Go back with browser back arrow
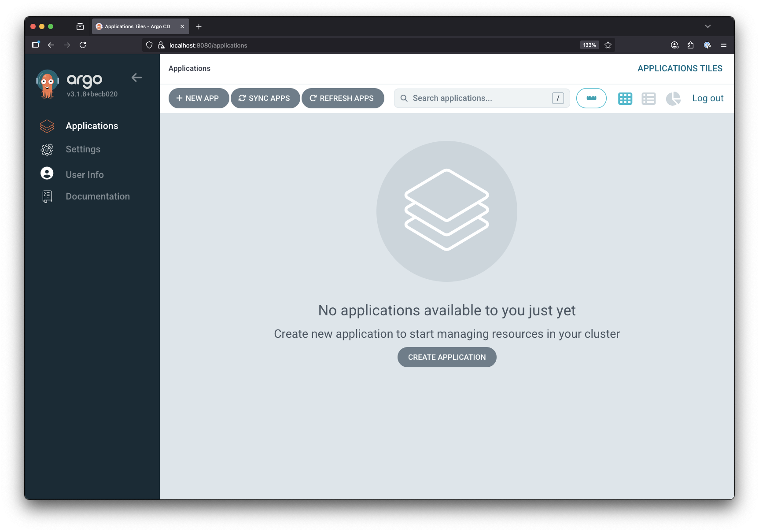 [51, 45]
